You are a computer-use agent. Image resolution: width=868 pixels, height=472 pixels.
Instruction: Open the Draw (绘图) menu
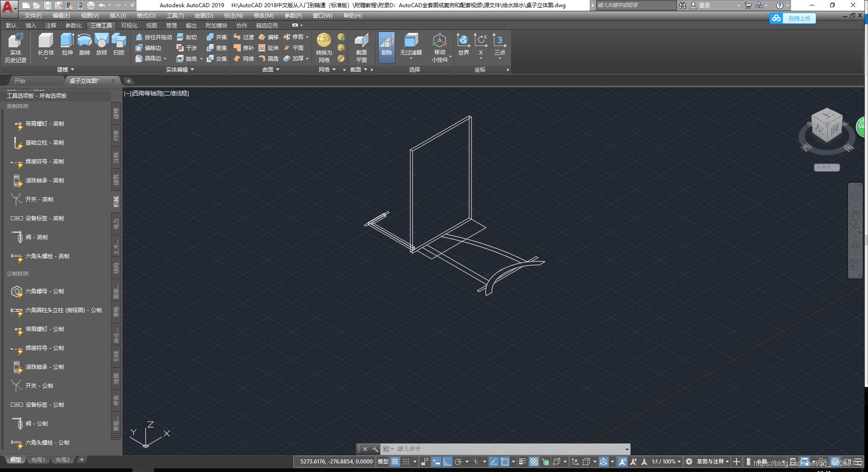tap(203, 16)
